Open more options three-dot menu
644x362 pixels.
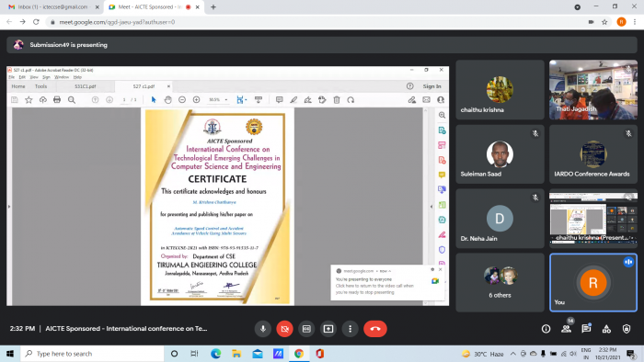pos(350,329)
